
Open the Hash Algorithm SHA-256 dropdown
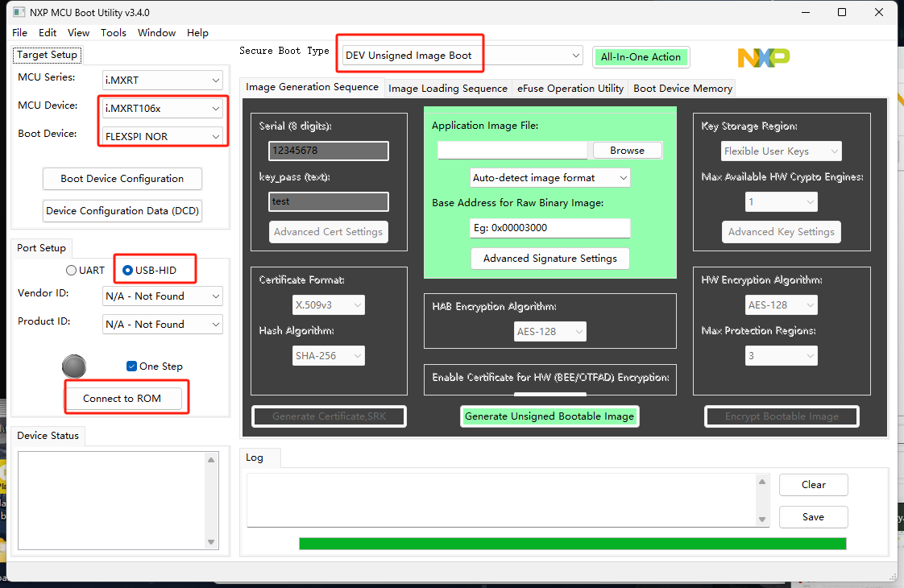coord(329,356)
